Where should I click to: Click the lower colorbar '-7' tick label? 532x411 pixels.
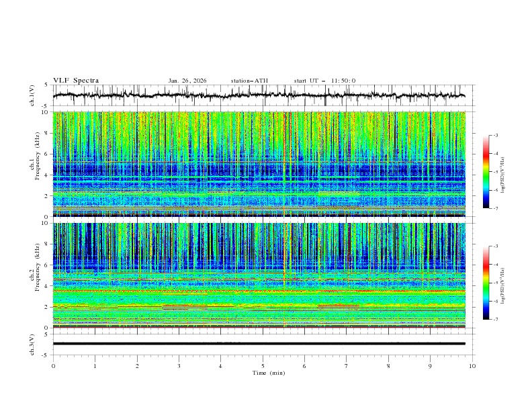point(495,320)
